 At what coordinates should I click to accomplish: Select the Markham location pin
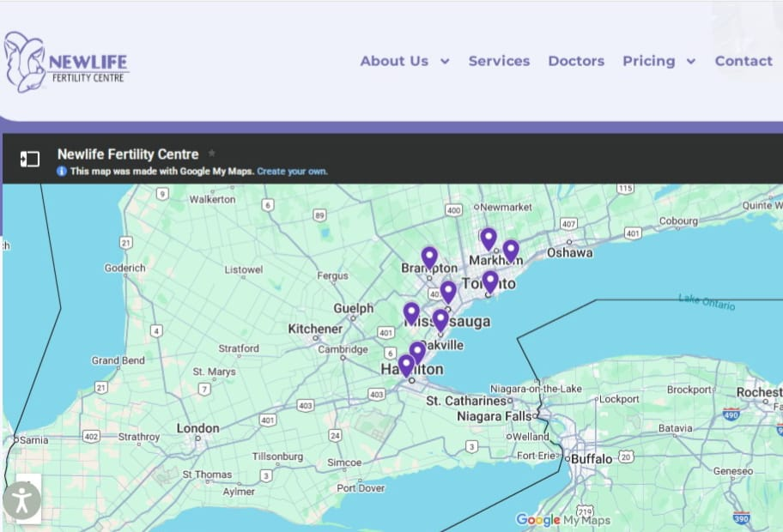click(510, 251)
